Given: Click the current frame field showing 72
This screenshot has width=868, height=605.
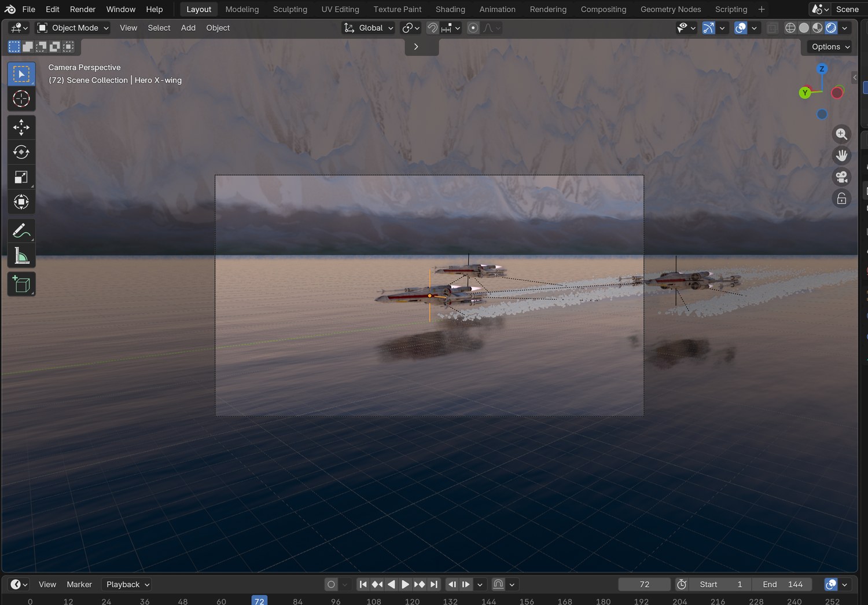Looking at the screenshot, I should [644, 585].
